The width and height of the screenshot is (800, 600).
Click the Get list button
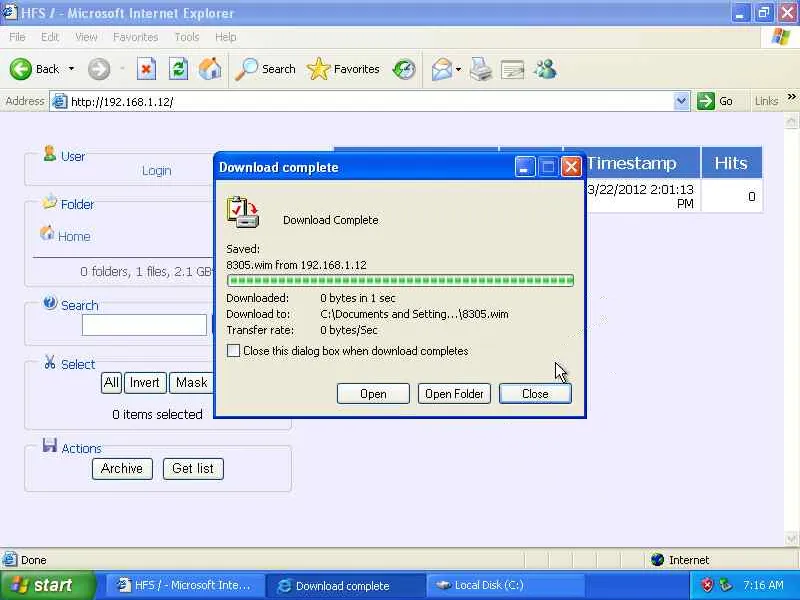point(193,468)
